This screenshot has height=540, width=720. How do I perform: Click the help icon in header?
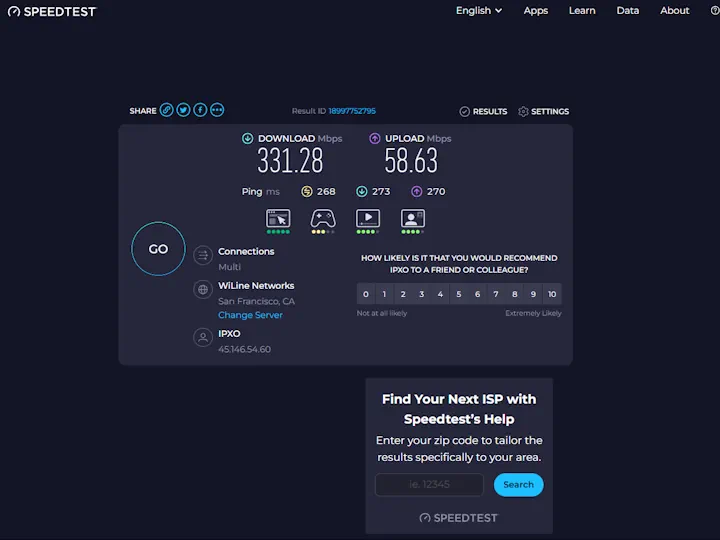coord(715,11)
